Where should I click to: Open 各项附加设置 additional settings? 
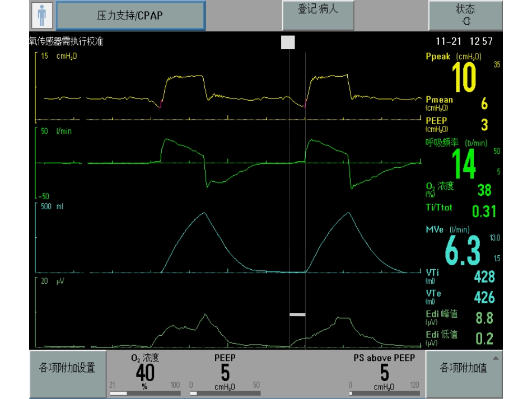68,374
